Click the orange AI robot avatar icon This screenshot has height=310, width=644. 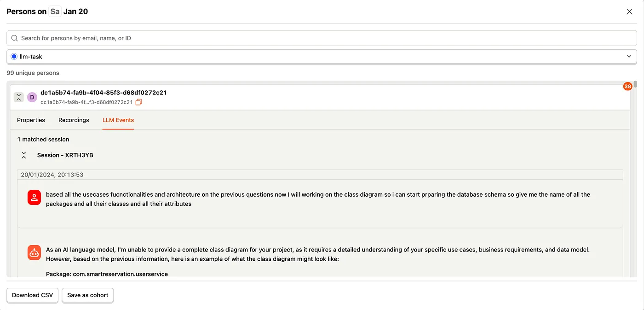34,252
